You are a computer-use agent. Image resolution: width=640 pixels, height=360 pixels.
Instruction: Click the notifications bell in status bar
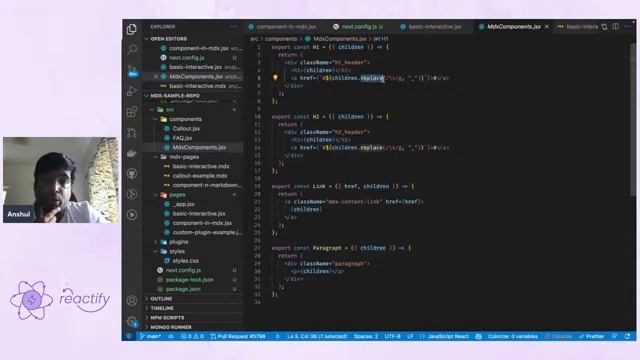pos(627,336)
